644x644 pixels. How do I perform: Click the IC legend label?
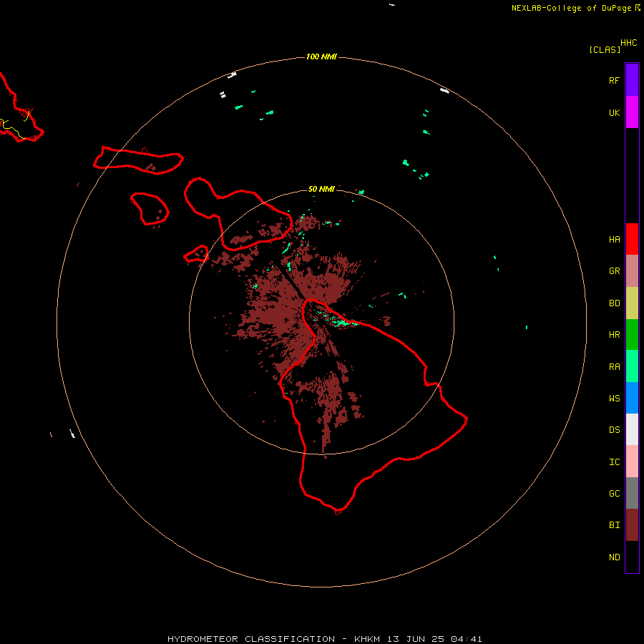(x=615, y=462)
